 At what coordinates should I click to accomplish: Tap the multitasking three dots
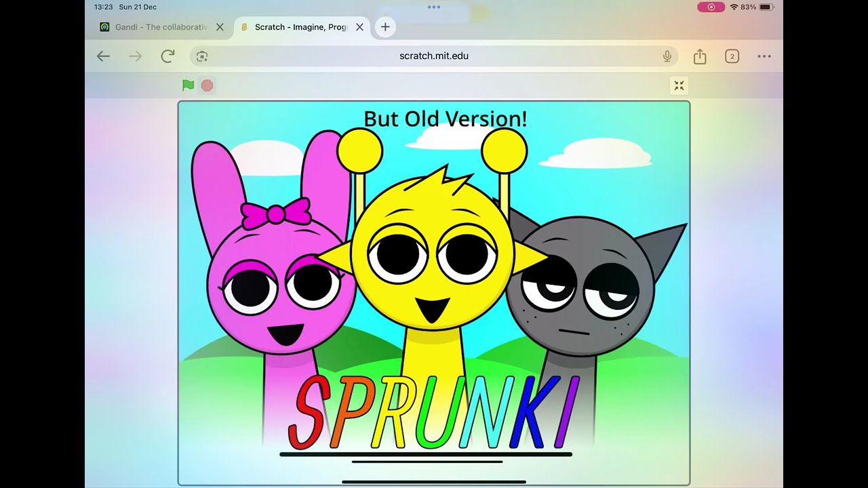point(434,7)
